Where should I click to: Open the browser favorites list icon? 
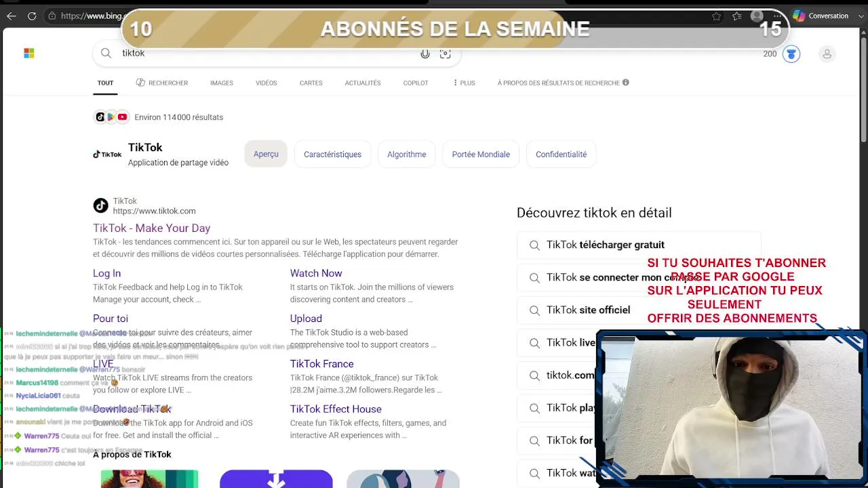coord(737,16)
